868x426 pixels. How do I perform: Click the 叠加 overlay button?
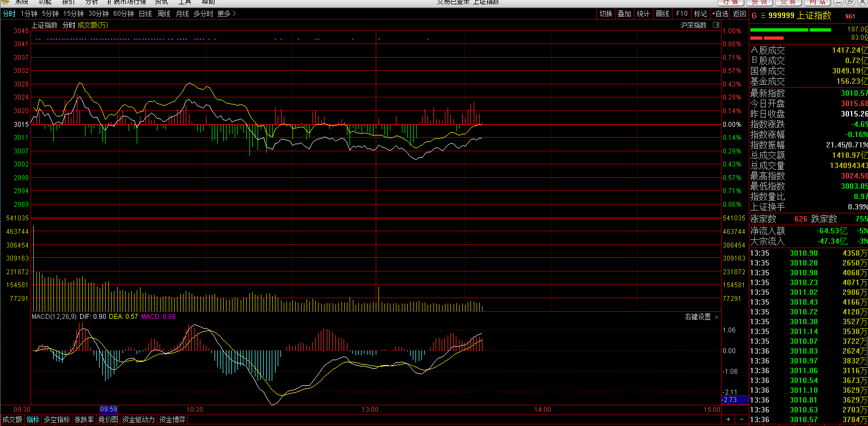click(624, 14)
